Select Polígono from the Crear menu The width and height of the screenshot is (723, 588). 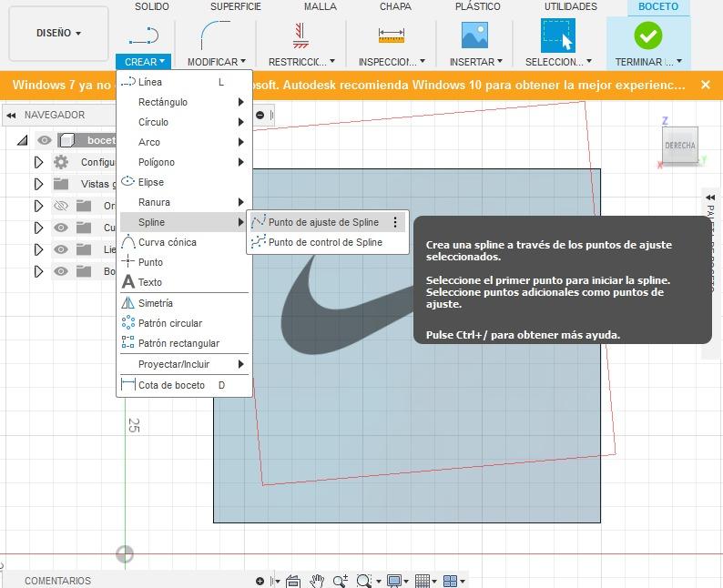pos(184,162)
